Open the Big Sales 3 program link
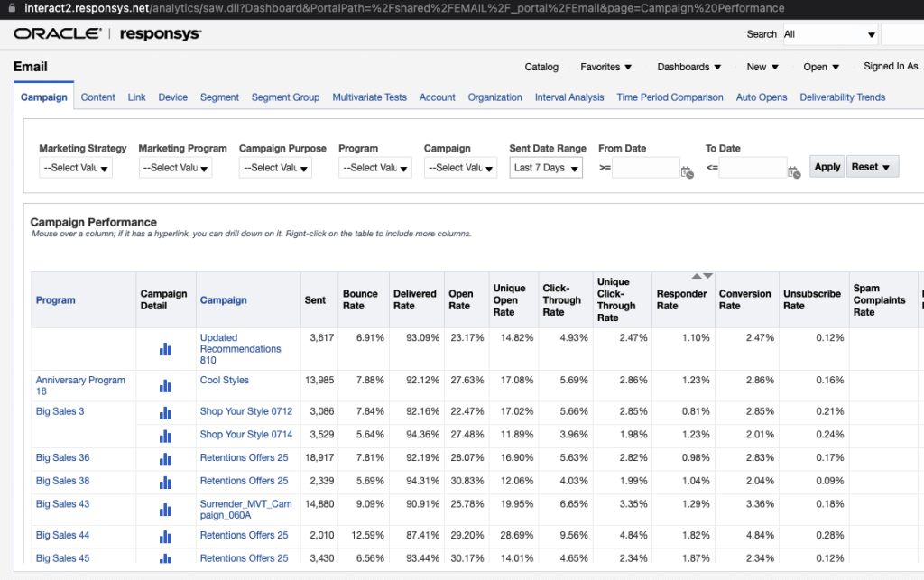The width and height of the screenshot is (924, 580). tap(60, 411)
